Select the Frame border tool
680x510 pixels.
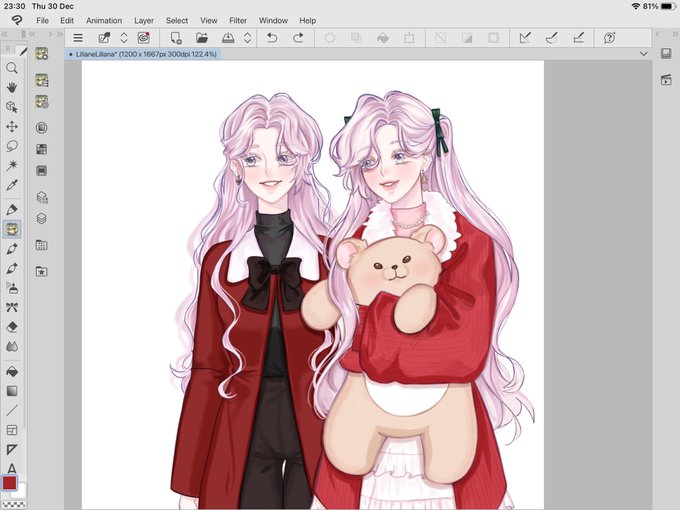(12, 430)
